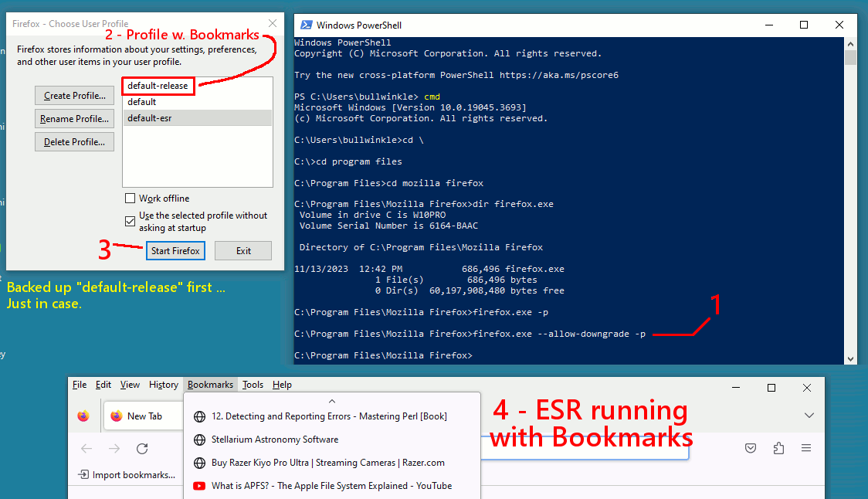The width and height of the screenshot is (868, 499).
Task: Click the Firefox address bar field
Action: pyautogui.click(x=584, y=449)
